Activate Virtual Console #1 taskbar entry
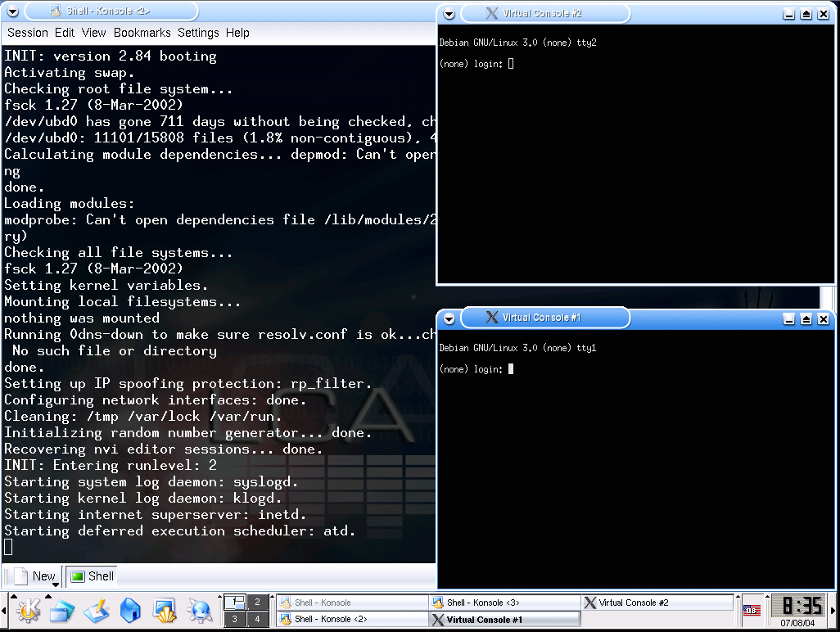The image size is (840, 632). tap(504, 619)
